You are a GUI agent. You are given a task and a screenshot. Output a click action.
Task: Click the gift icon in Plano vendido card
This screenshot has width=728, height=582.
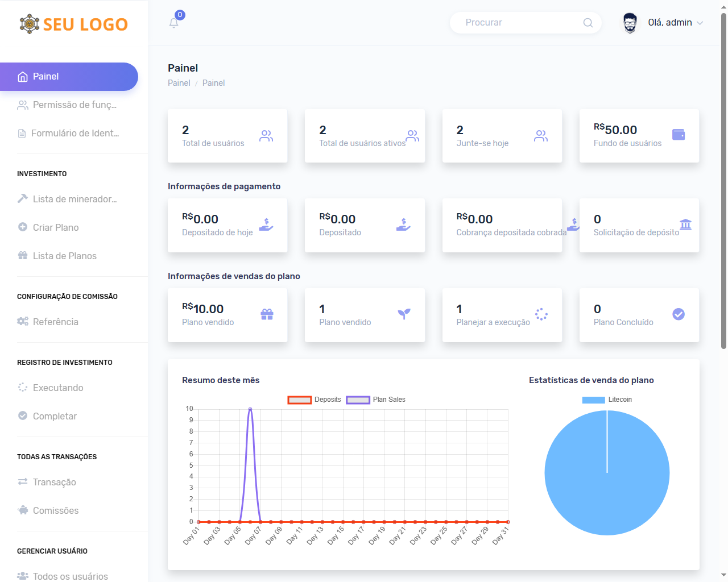point(267,314)
